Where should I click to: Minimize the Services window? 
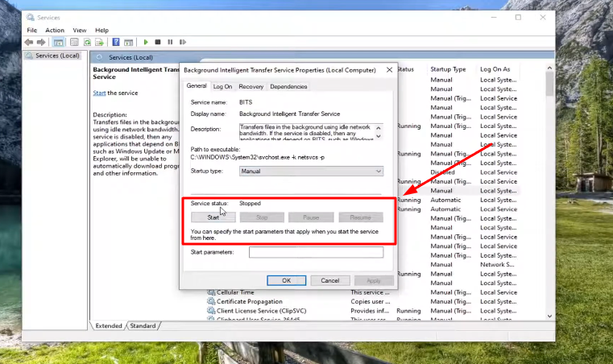click(494, 17)
